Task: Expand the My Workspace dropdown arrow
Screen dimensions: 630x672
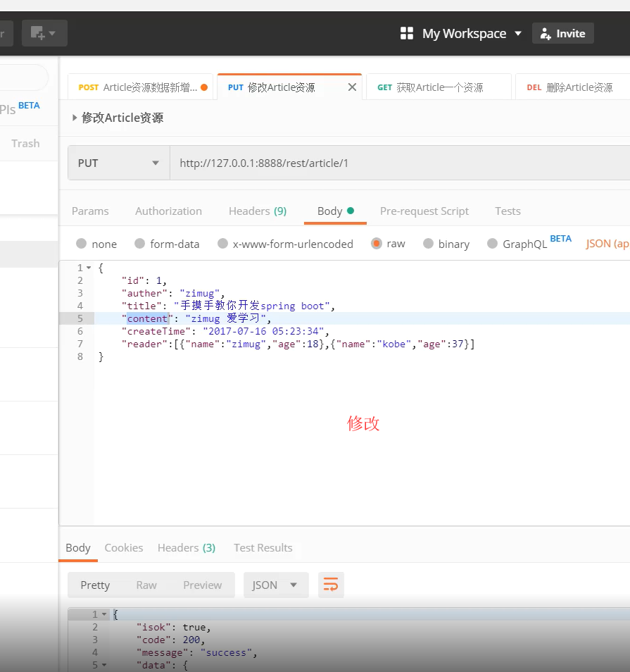Action: click(x=518, y=33)
